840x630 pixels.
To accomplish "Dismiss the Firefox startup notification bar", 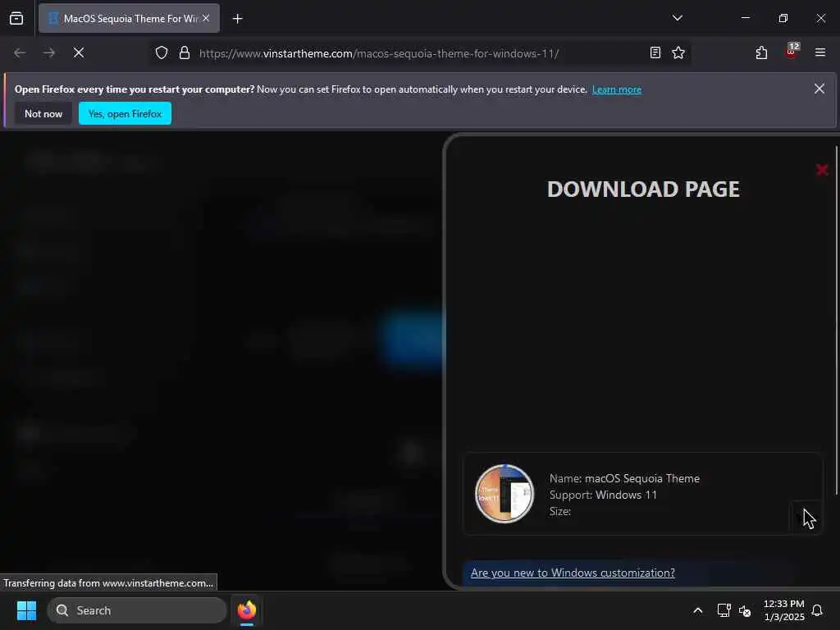I will (819, 89).
